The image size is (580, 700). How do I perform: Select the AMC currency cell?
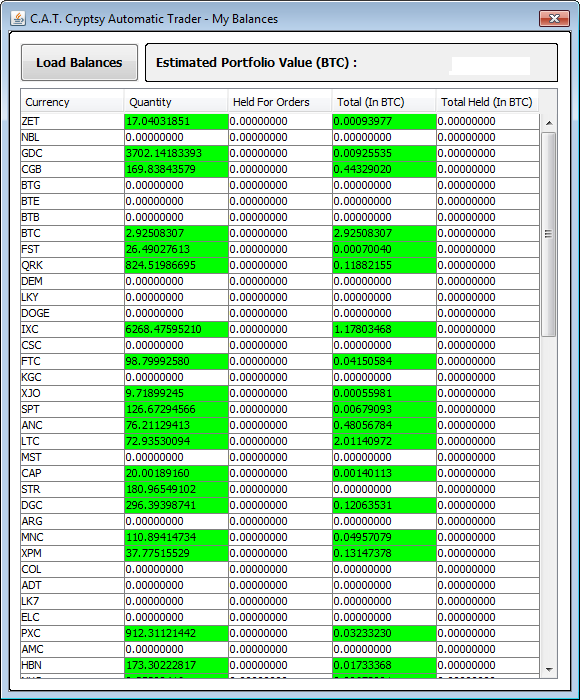pyautogui.click(x=72, y=650)
